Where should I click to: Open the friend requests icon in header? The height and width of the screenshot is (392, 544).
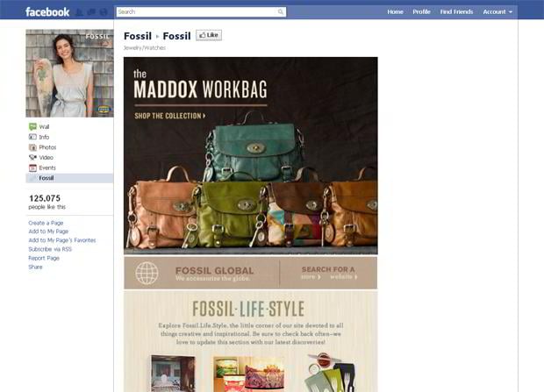80,12
